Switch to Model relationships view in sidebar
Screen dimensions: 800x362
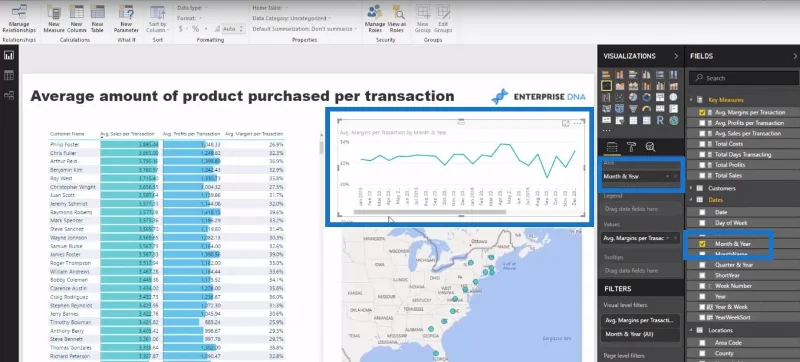pyautogui.click(x=9, y=95)
